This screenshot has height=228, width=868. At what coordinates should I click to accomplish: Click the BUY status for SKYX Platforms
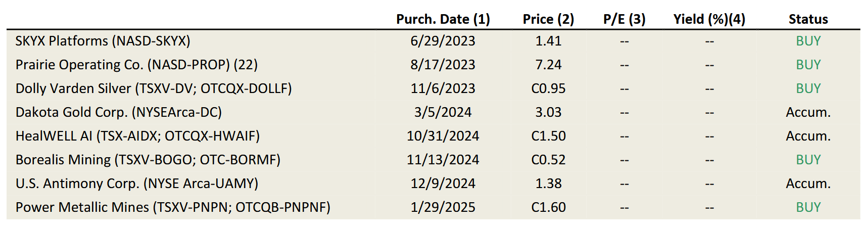click(x=808, y=41)
